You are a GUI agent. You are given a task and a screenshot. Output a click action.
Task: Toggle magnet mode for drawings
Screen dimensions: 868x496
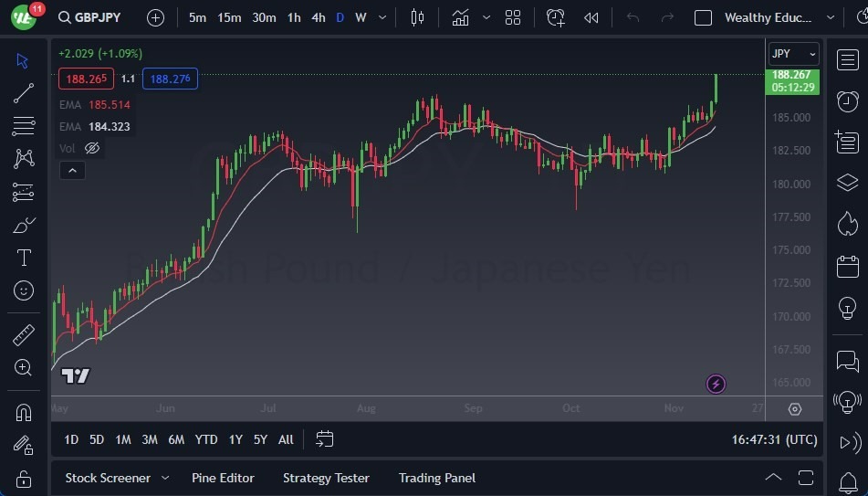(x=23, y=413)
